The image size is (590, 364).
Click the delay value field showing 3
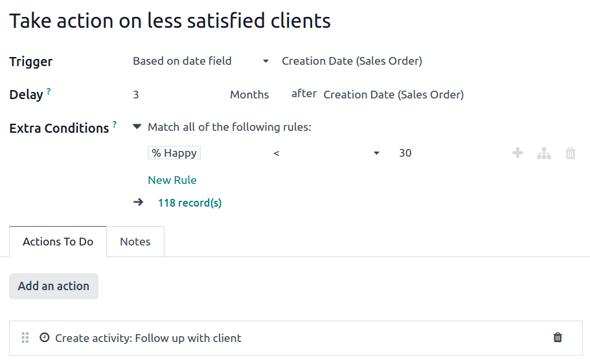[175, 95]
